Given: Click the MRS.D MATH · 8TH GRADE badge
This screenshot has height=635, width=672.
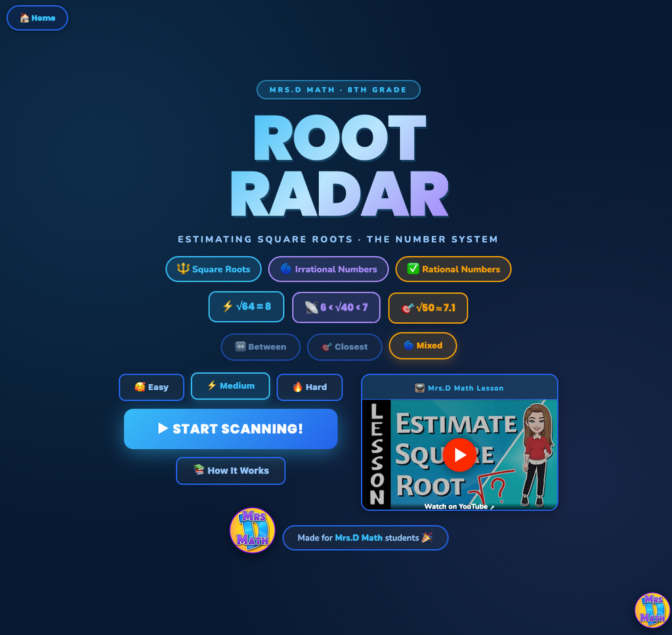Looking at the screenshot, I should (x=338, y=89).
